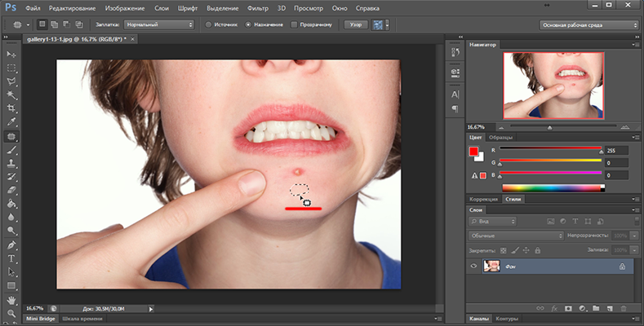
Task: Select the Источник radio button
Action: coord(209,24)
